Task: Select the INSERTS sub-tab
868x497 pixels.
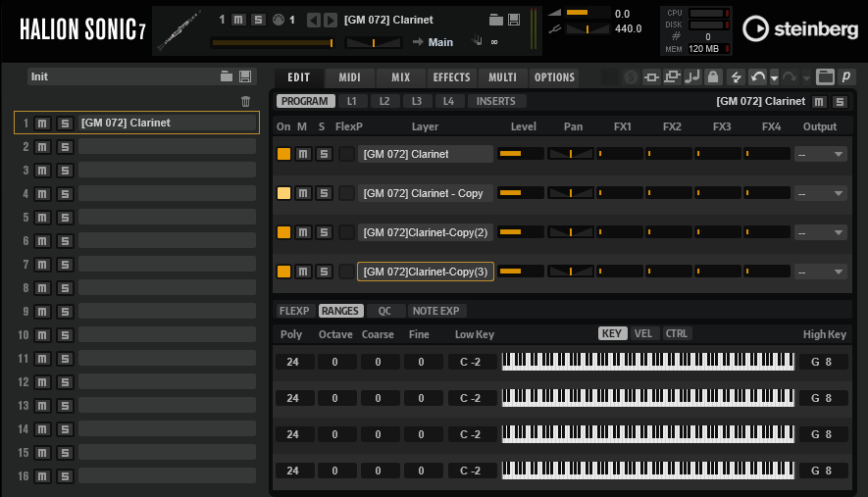Action: click(495, 101)
